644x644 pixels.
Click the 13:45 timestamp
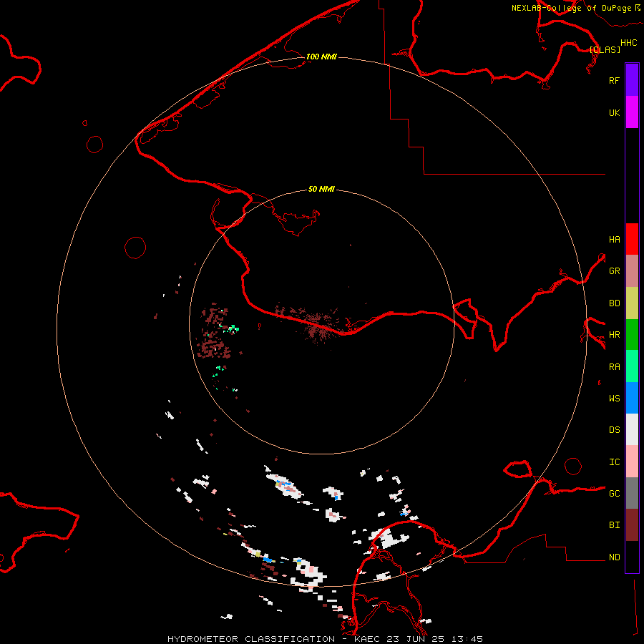click(467, 639)
